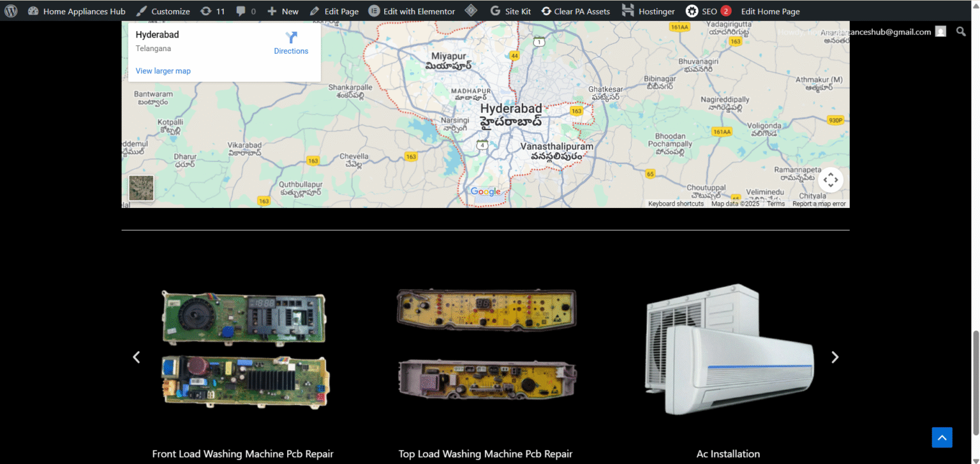980x464 pixels.
Task: Open the Customize menu item
Action: pos(169,11)
